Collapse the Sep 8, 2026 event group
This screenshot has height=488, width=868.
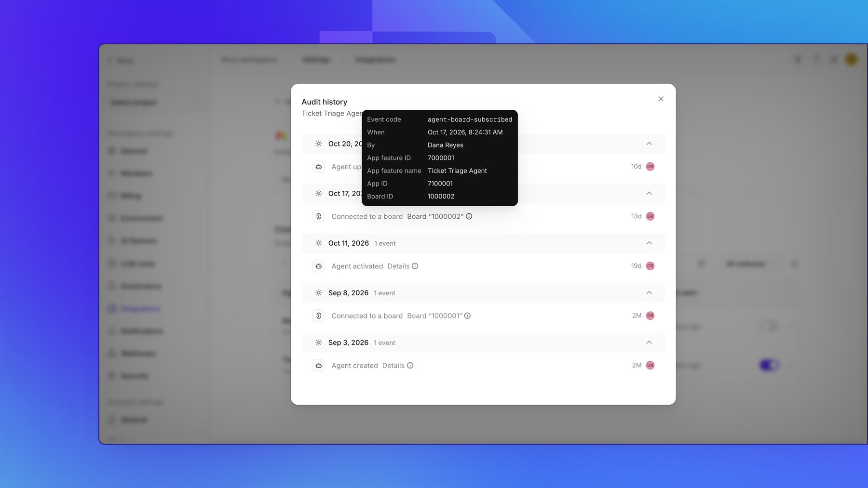click(x=649, y=292)
